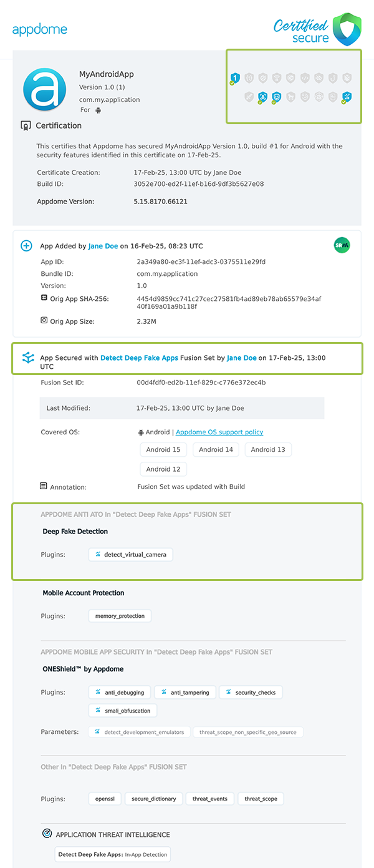Open the Appdome OS support policy link
374x868 pixels.
[219, 432]
